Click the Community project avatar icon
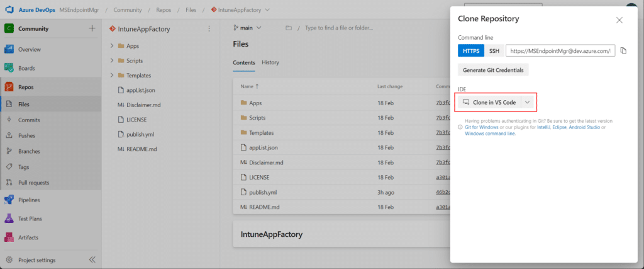The width and height of the screenshot is (644, 269). pos(9,28)
